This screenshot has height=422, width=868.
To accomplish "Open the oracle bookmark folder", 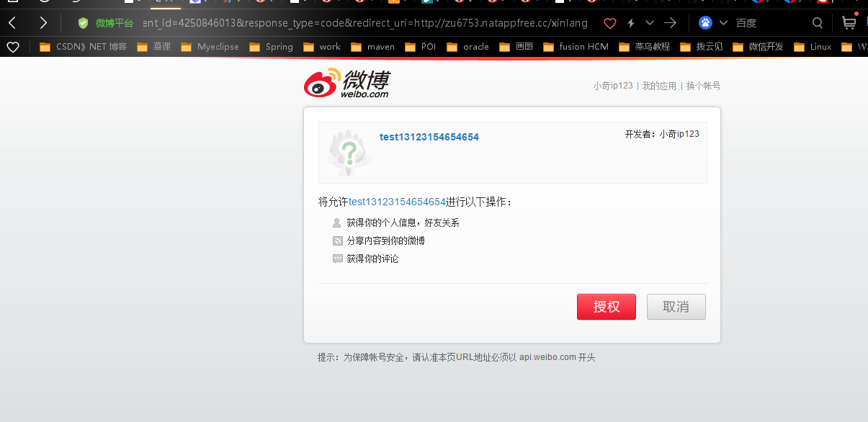I will pyautogui.click(x=467, y=47).
